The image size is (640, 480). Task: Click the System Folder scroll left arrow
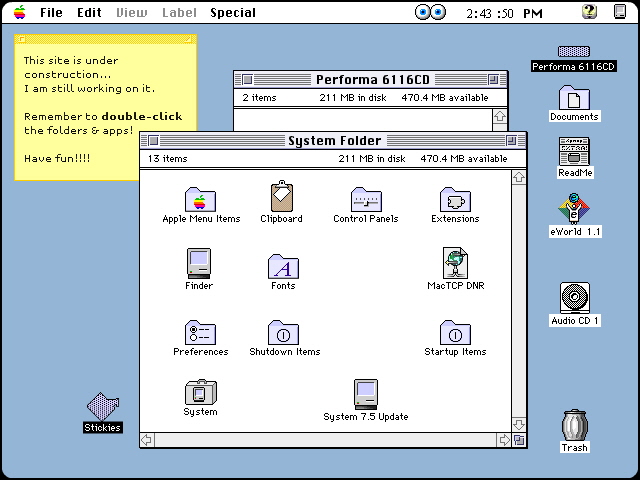coord(147,440)
